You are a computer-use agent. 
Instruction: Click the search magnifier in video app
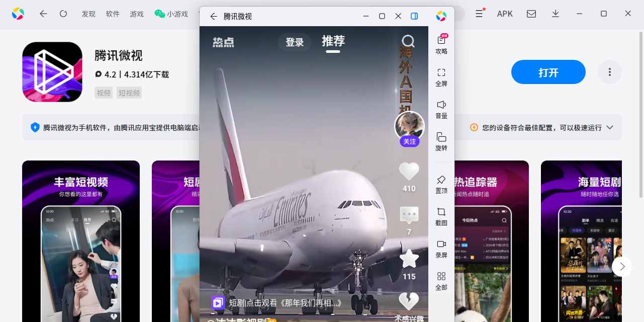click(x=408, y=41)
